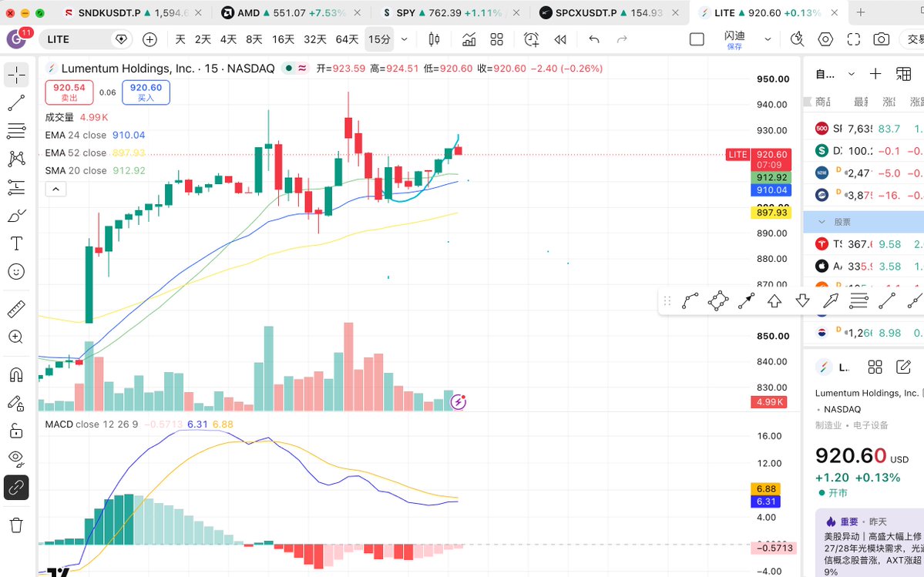Viewport: 924px width, 577px height.
Task: Open the watchlist advanced view table icon
Action: 903,74
